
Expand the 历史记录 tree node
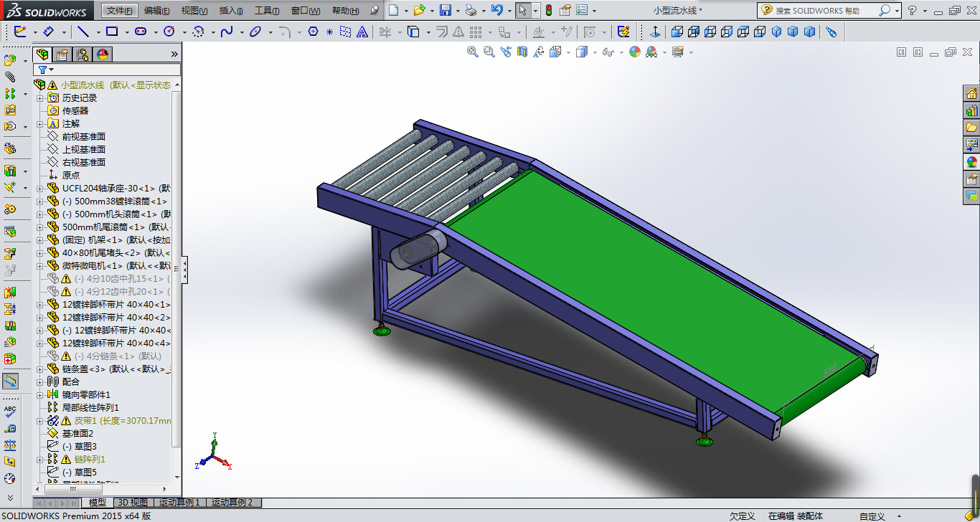[x=40, y=98]
